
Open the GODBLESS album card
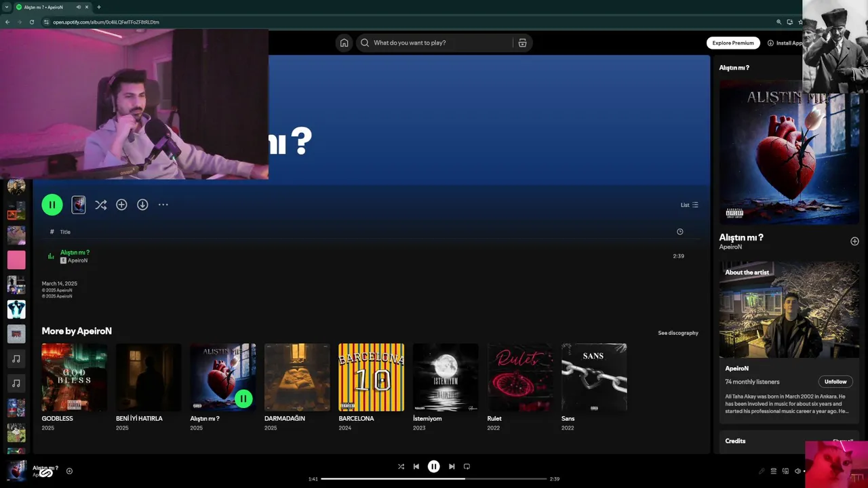[75, 387]
